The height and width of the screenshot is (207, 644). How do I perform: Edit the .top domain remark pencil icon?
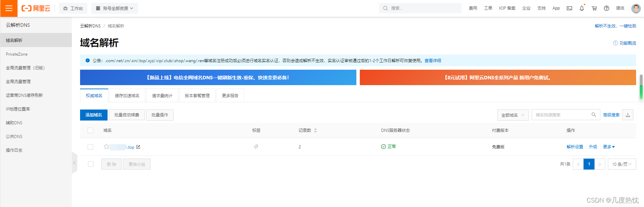click(x=138, y=147)
